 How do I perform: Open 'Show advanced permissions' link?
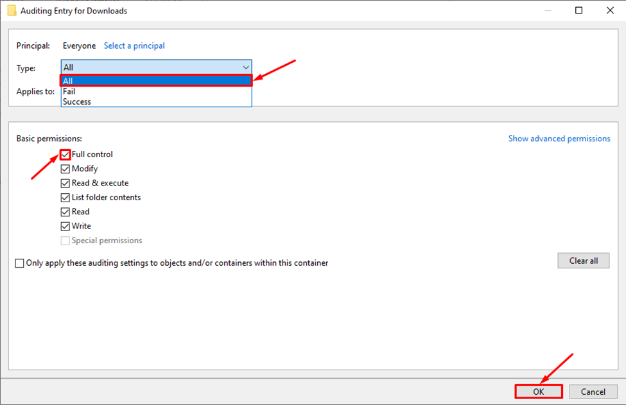tap(559, 139)
